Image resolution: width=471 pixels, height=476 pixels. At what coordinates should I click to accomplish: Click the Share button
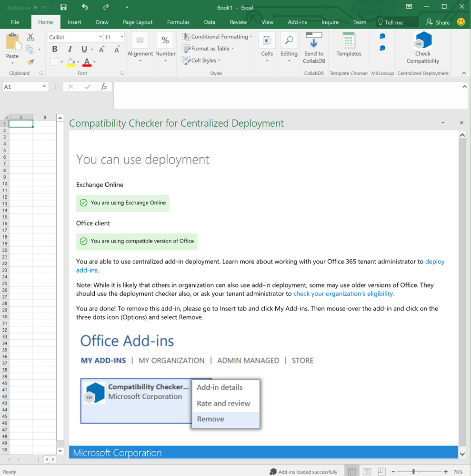438,22
